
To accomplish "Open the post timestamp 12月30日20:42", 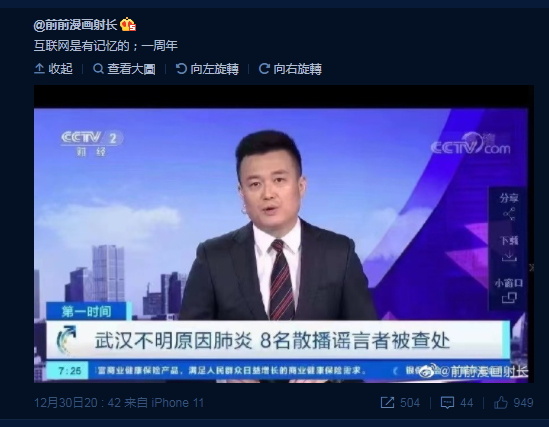I will pos(77,402).
